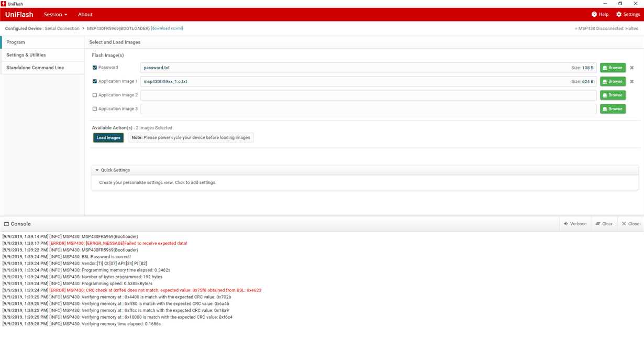
Task: Open the About menu
Action: [85, 14]
